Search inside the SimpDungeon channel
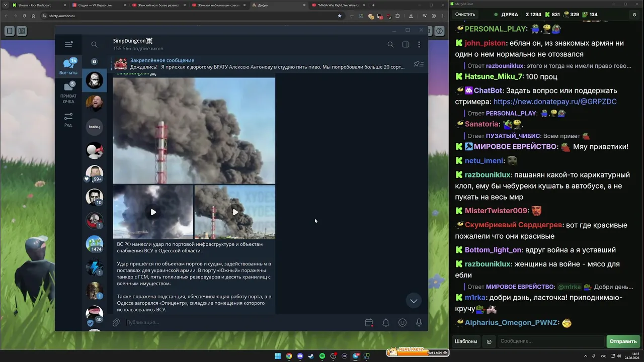This screenshot has height=362, width=644. [390, 44]
